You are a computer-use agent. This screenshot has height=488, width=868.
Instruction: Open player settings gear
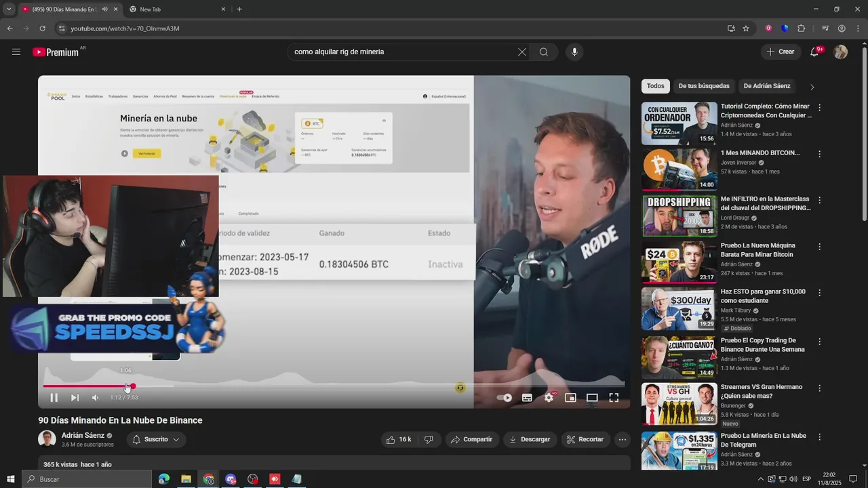[549, 398]
